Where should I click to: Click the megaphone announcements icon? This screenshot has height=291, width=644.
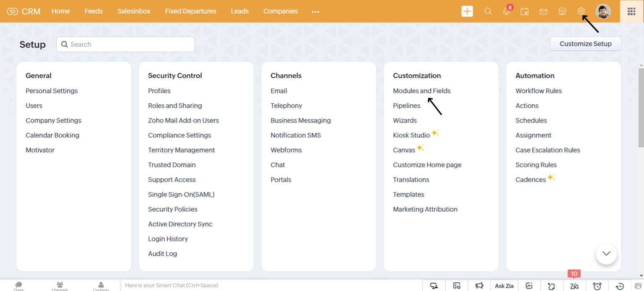pyautogui.click(x=479, y=286)
